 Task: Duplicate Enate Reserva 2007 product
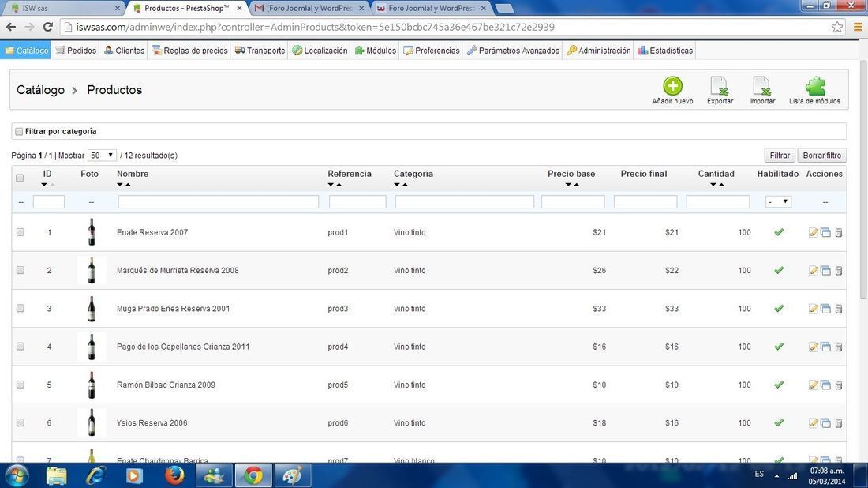click(825, 233)
